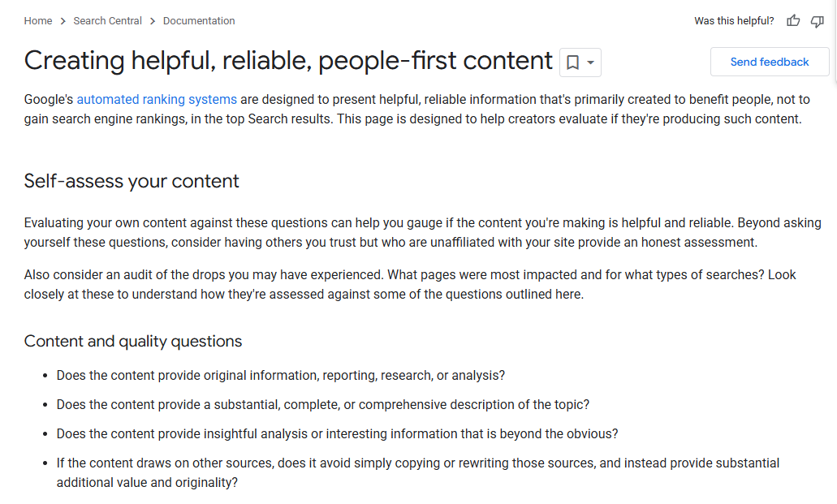Click the 'Creating helpful, reliable, people-first content' title
Screen dimensions: 837x504
point(288,60)
